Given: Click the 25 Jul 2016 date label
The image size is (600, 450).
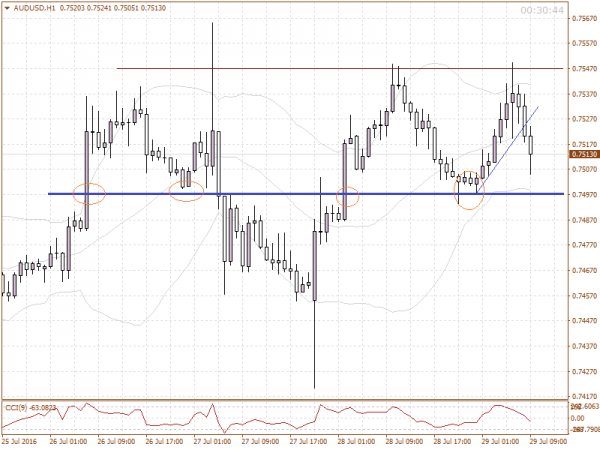Looking at the screenshot, I should click(22, 441).
